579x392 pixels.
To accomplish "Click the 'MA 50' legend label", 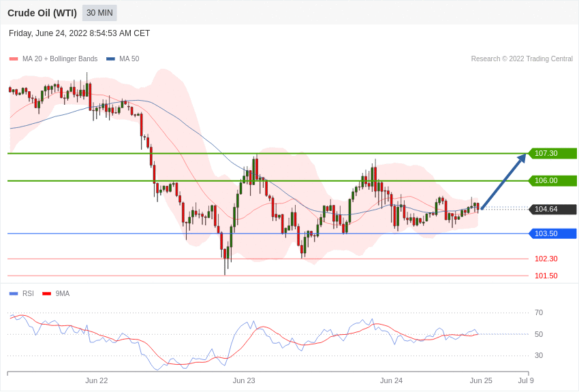I will point(129,59).
